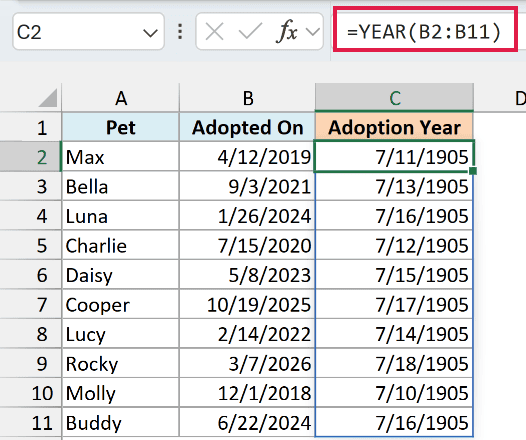Click the formula bar with =YEAR(B2:B11)
Viewport: 526px width, 440px height.
425,32
